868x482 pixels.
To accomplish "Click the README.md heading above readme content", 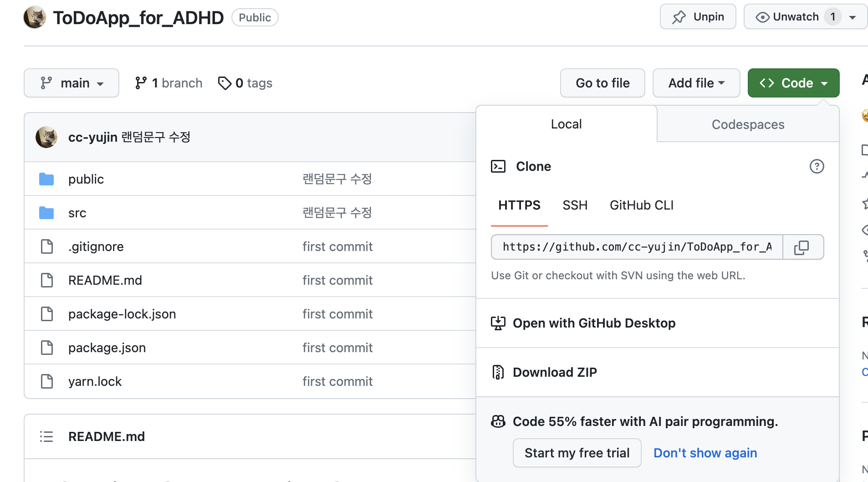I will tap(107, 436).
